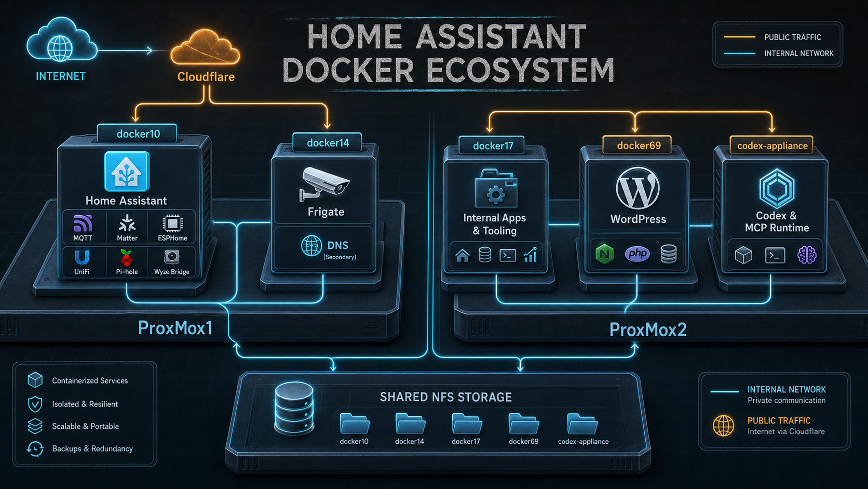Click the purple brain icon in codex-appliance
Viewport: 868px width, 489px height.
807,255
